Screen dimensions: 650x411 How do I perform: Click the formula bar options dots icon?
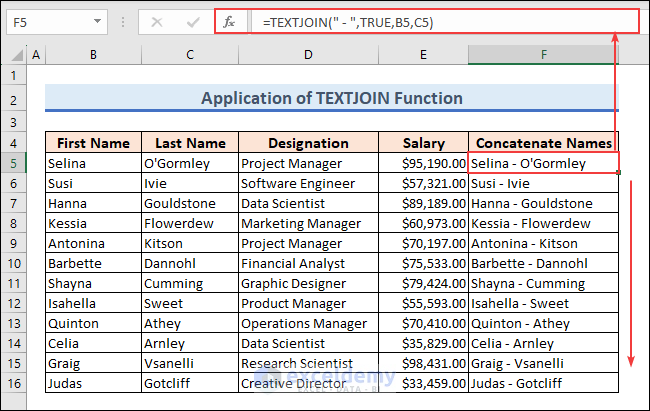(124, 21)
